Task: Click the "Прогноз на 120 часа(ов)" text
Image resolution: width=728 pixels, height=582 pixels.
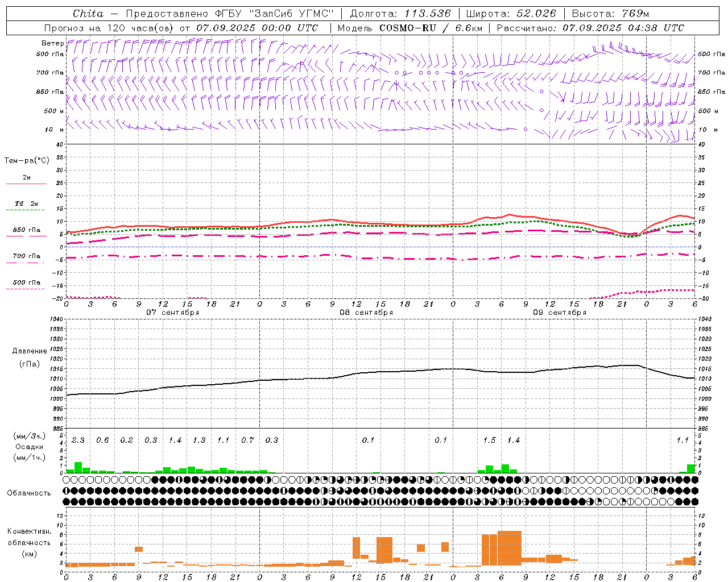Action: (x=109, y=28)
